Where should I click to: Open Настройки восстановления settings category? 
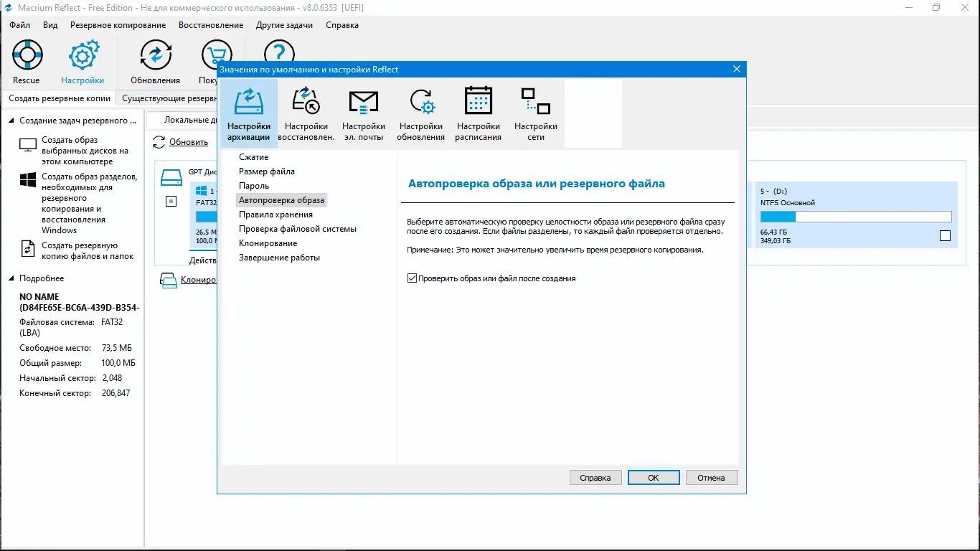(306, 113)
